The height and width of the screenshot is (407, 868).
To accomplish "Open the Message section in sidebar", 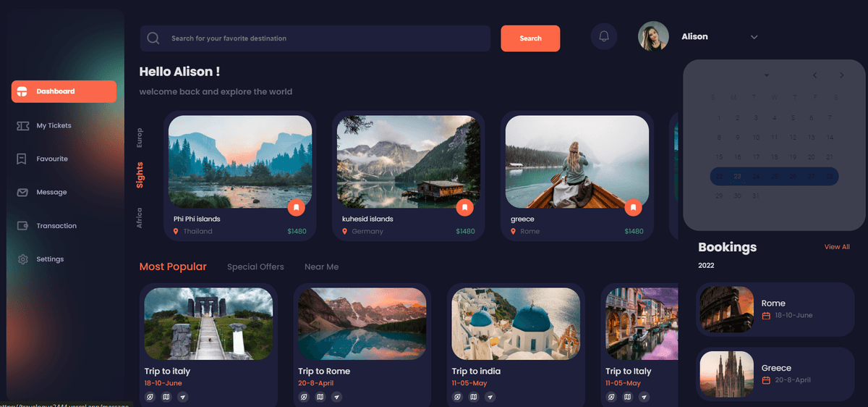I will click(51, 192).
